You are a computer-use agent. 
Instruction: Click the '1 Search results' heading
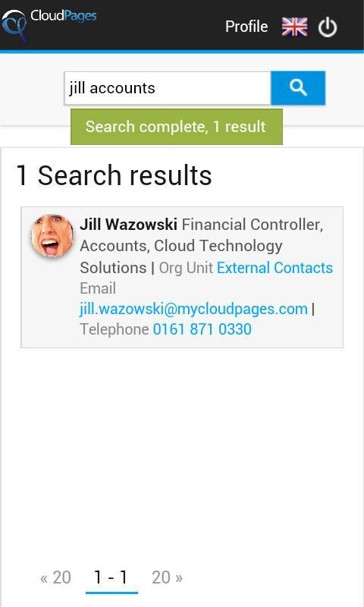pyautogui.click(x=114, y=175)
